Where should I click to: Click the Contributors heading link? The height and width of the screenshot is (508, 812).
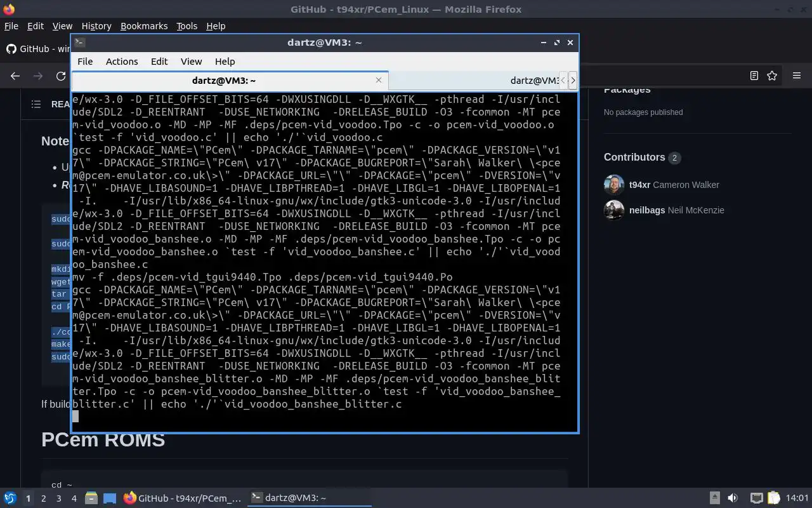[x=634, y=157]
